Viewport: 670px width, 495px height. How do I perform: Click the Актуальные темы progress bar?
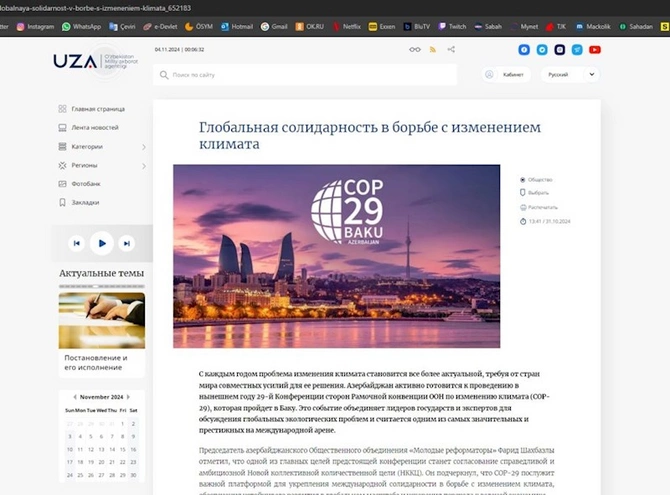(x=102, y=286)
